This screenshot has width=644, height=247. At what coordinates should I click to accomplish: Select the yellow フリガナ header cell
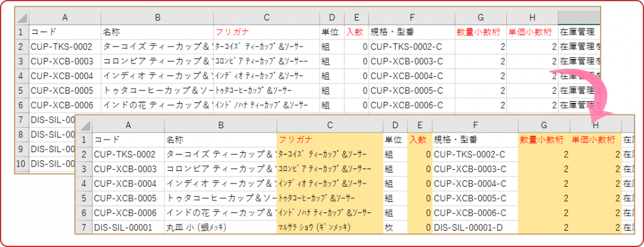pos(330,140)
